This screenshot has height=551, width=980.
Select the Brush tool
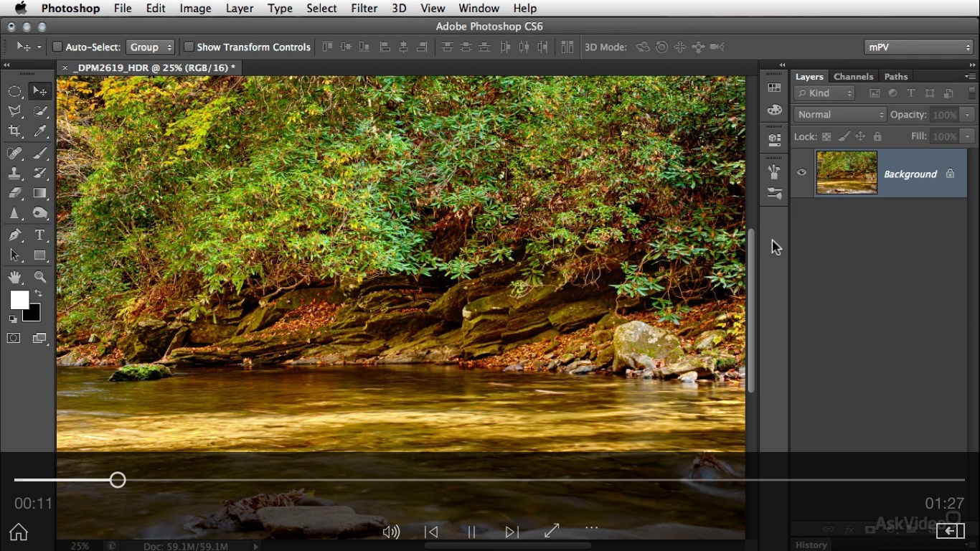[40, 153]
